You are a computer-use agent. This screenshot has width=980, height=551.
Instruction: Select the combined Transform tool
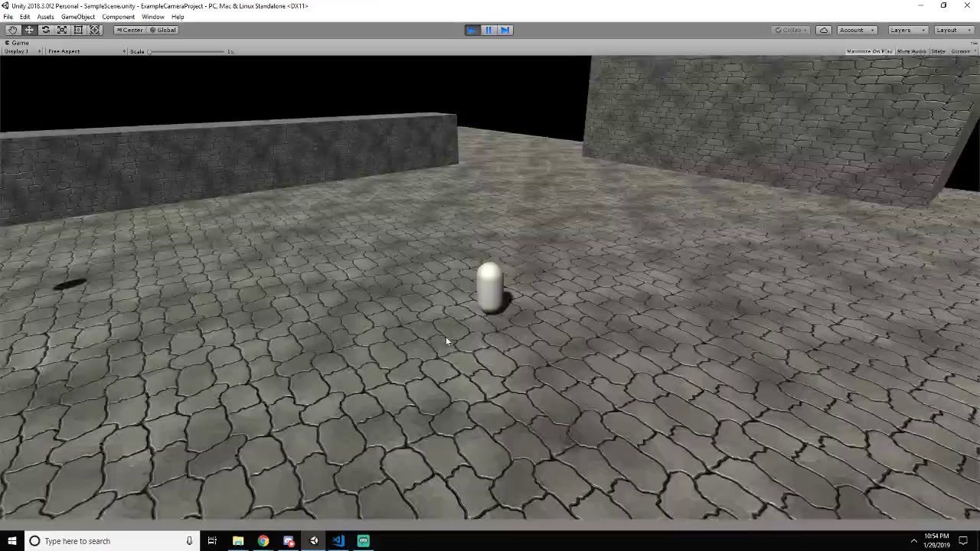tap(95, 30)
